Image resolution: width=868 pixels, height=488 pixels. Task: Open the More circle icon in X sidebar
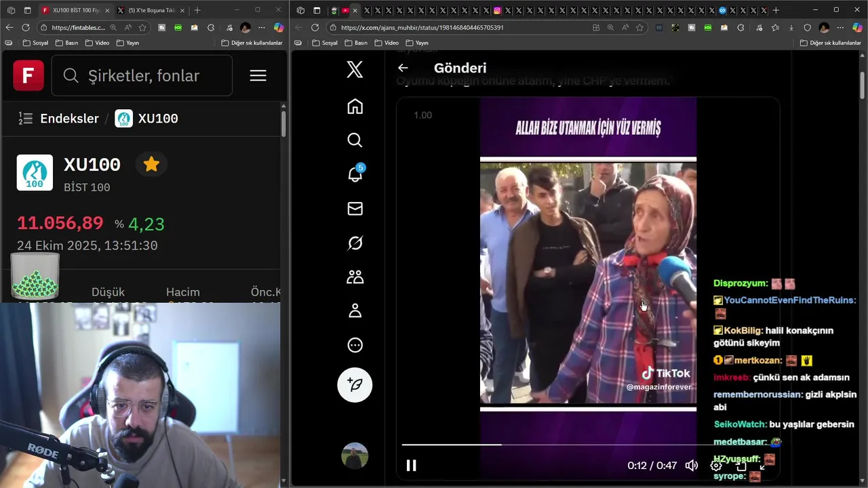click(x=355, y=345)
